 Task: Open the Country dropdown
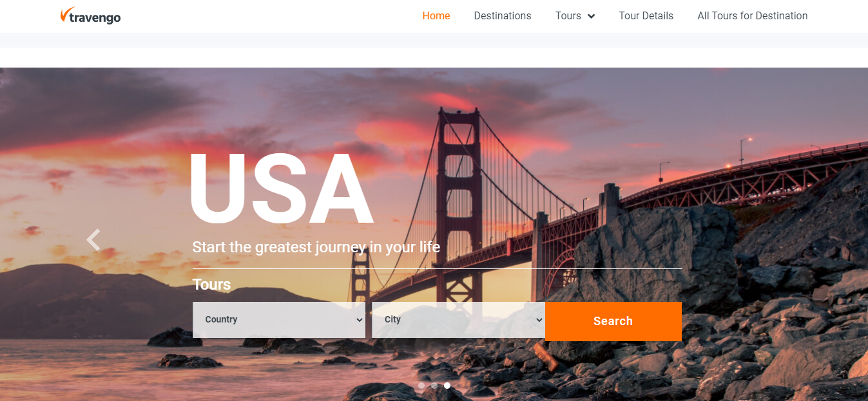tap(279, 320)
